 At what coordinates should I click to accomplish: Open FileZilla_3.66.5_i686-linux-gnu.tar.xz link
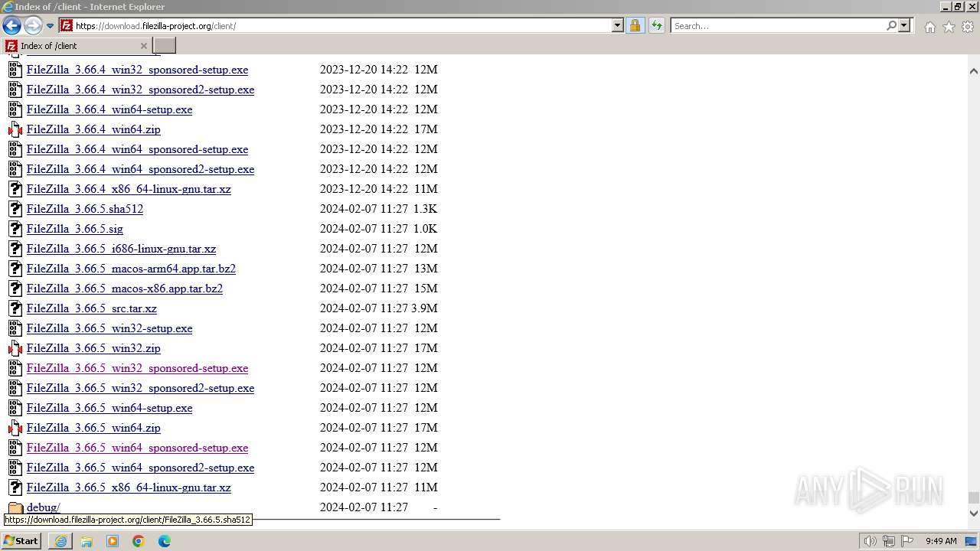point(121,249)
